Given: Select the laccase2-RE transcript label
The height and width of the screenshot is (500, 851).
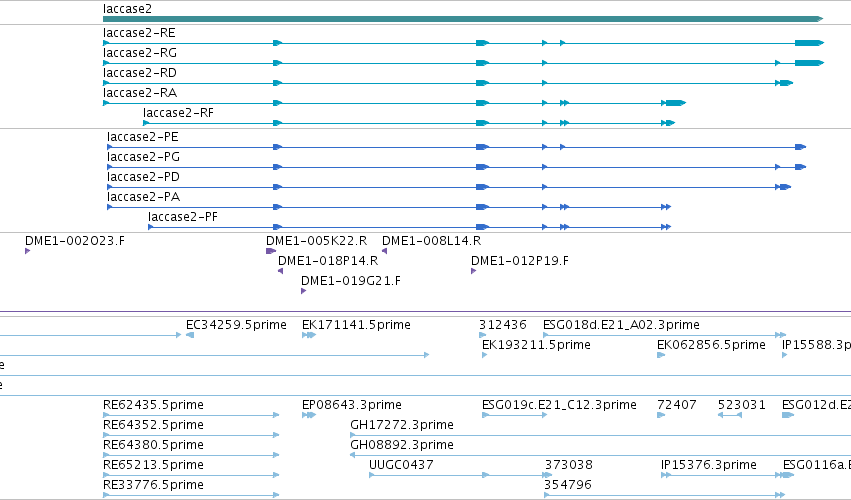Looking at the screenshot, I should click(139, 33).
